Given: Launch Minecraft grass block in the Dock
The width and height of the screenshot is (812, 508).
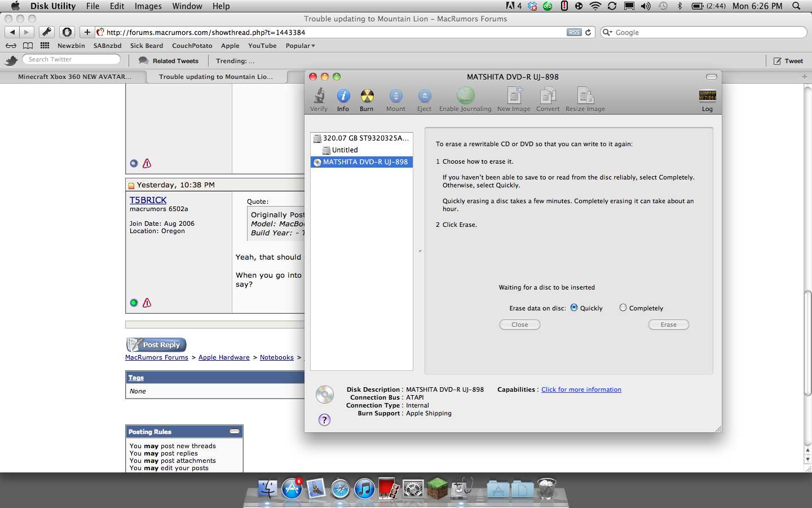Looking at the screenshot, I should click(437, 488).
